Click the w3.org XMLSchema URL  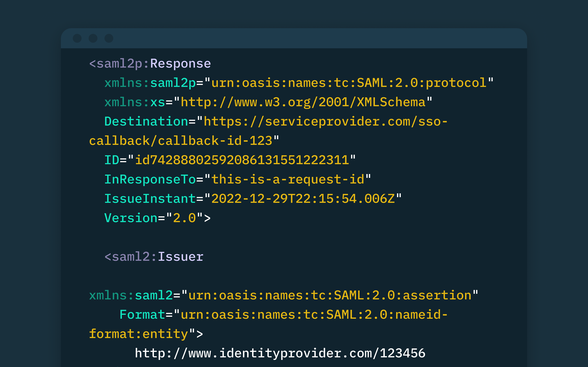[x=303, y=102]
